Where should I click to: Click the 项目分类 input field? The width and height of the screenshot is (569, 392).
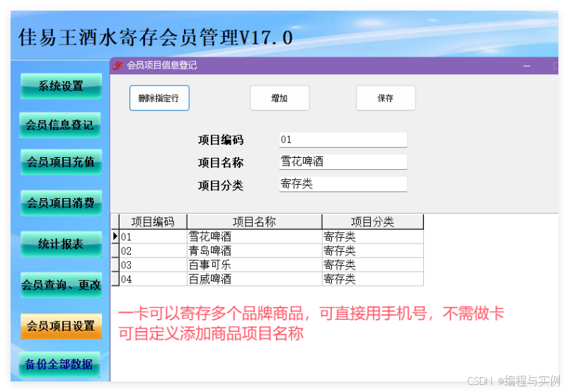[343, 184]
